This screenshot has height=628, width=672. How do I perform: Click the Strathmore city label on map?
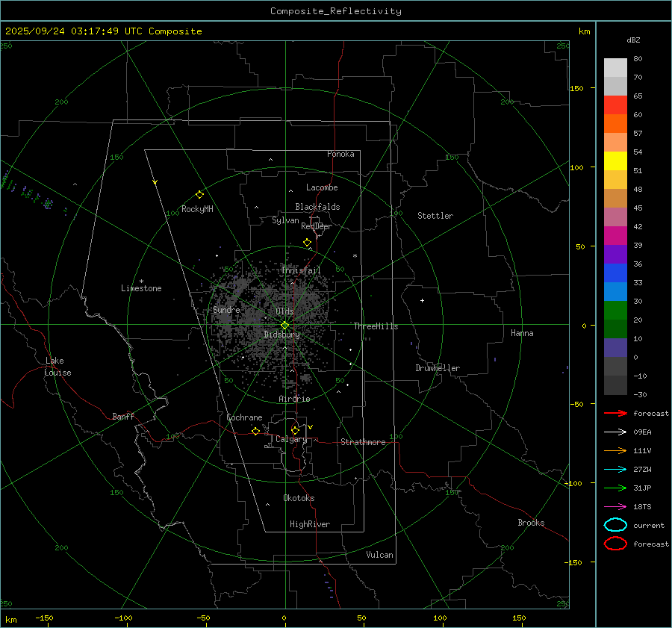coord(363,442)
